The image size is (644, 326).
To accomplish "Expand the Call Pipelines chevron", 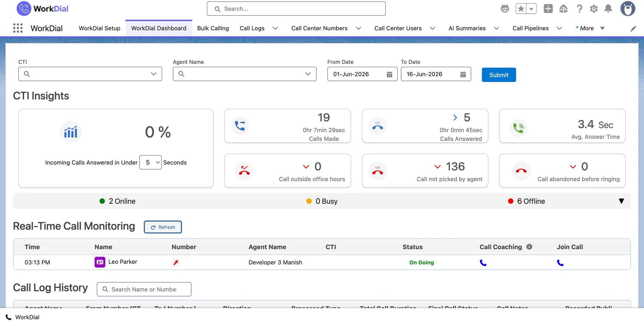I will pyautogui.click(x=559, y=28).
